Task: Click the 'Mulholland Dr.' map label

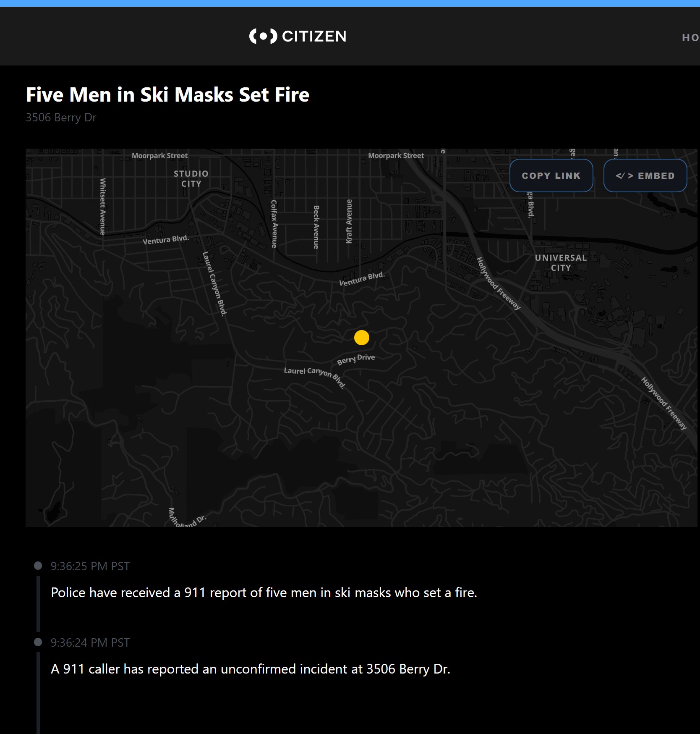Action: pos(186,518)
